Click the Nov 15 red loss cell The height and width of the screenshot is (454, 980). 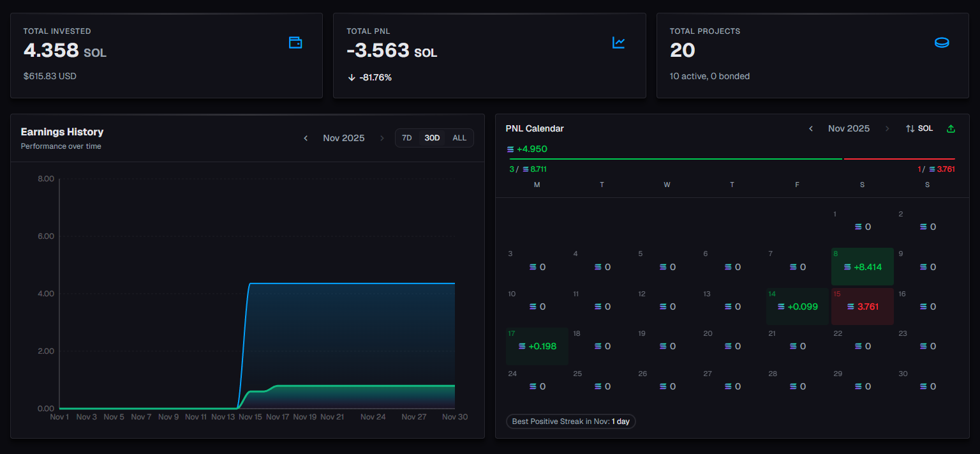862,306
